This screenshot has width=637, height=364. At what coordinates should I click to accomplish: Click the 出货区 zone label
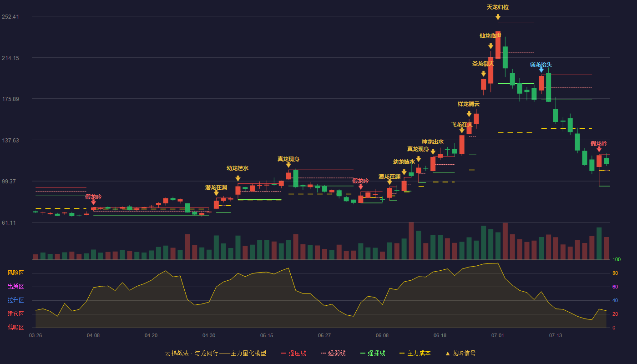click(15, 287)
